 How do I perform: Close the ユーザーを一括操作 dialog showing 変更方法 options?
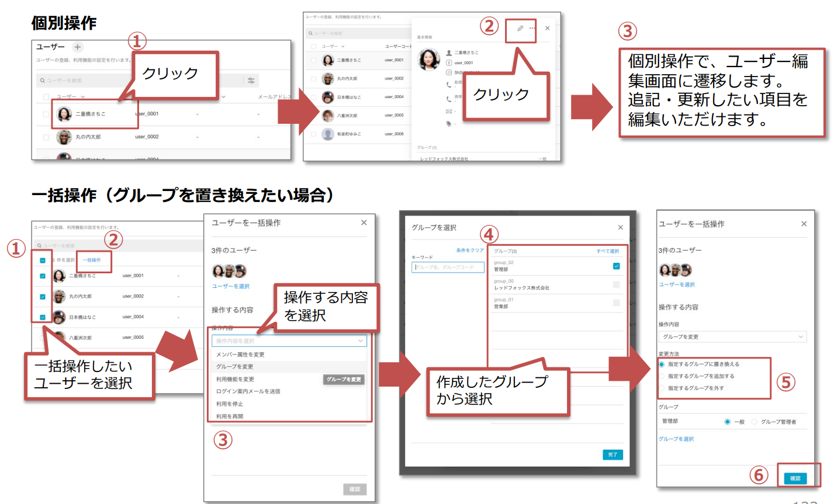[804, 224]
